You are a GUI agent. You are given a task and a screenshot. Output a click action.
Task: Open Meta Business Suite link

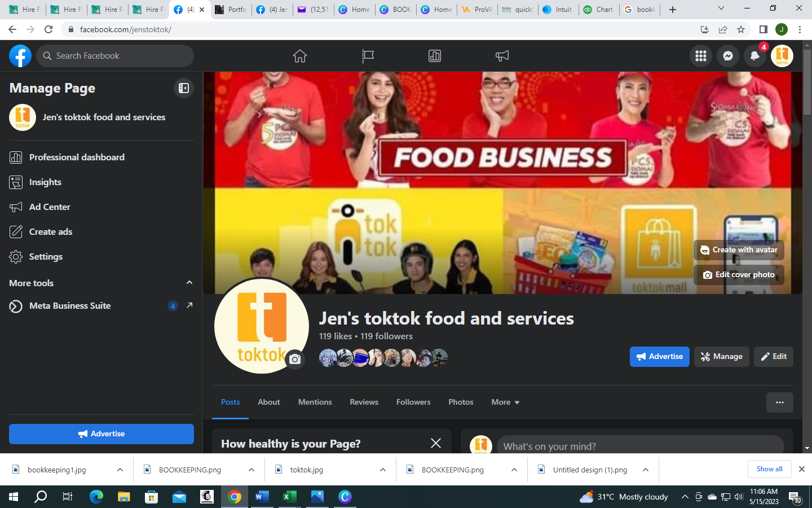[x=101, y=306]
